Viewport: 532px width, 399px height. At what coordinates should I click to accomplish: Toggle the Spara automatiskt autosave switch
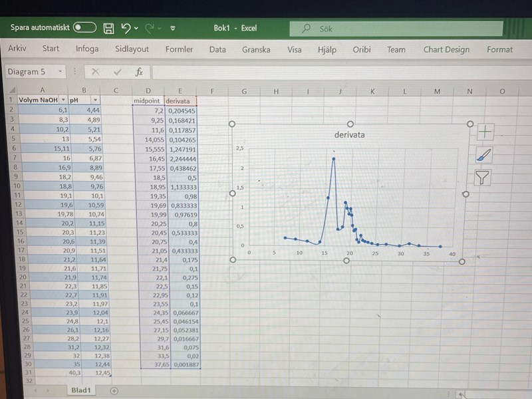(84, 27)
